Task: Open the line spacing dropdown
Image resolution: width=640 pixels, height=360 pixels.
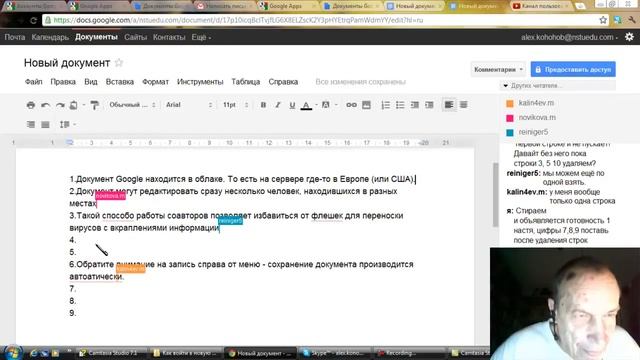Action: click(68, 124)
